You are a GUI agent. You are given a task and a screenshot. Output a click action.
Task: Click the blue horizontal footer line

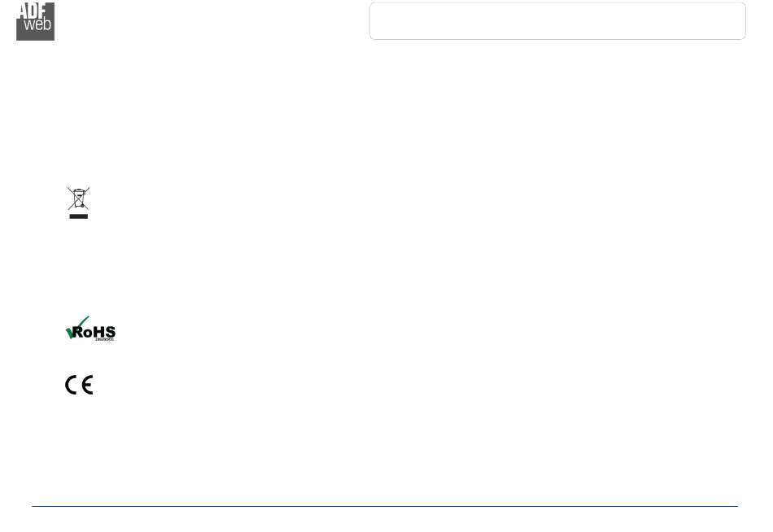[x=385, y=506]
